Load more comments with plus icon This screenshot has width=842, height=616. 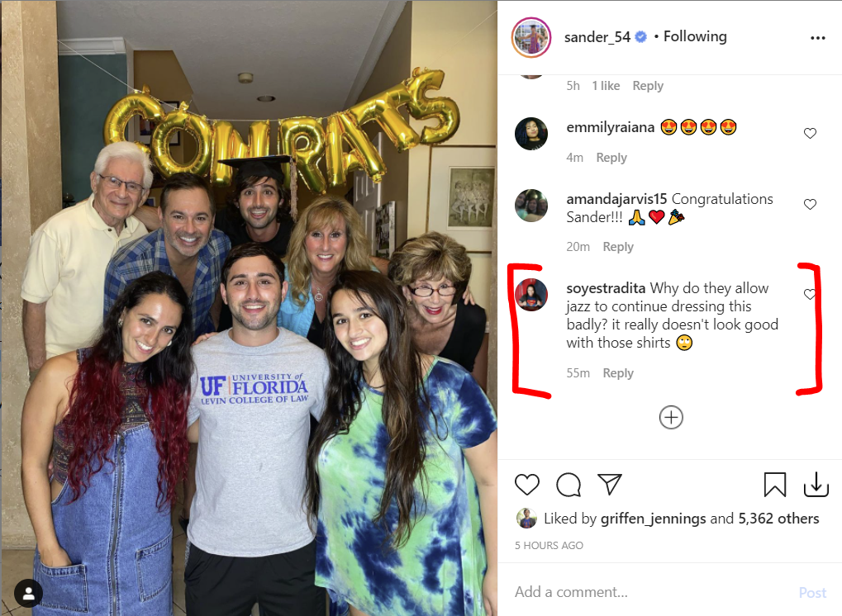[671, 418]
